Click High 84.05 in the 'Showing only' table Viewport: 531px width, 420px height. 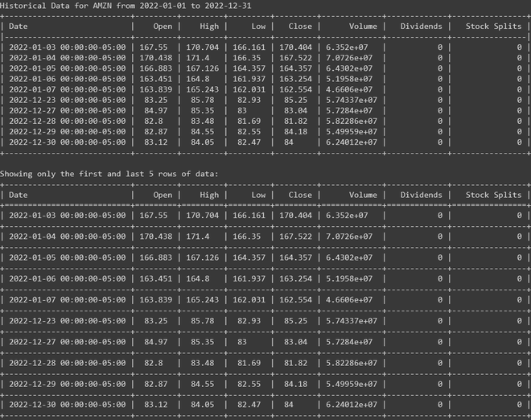[203, 405]
